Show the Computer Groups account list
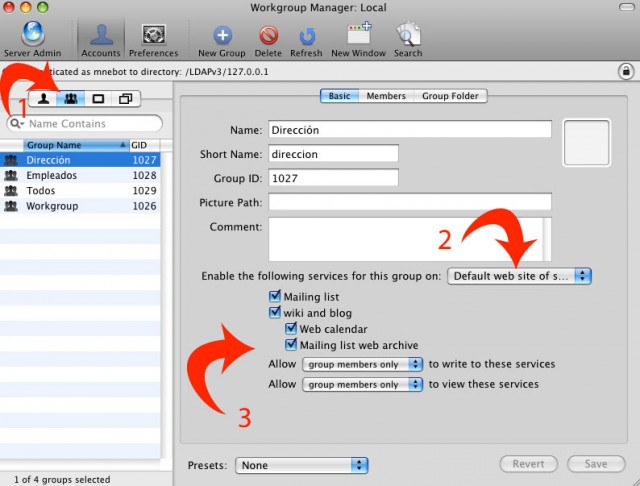The image size is (640, 486). tap(125, 99)
